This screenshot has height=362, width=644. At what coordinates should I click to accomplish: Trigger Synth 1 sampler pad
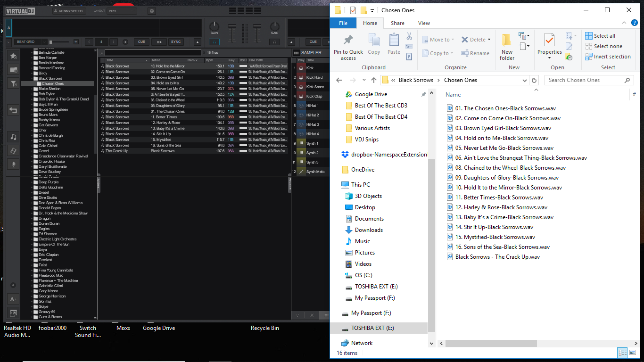click(301, 143)
